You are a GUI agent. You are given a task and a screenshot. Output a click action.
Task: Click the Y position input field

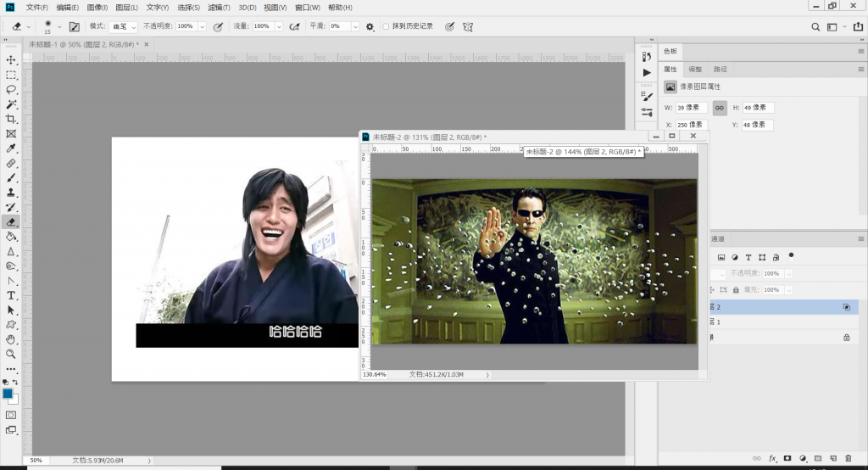click(757, 125)
